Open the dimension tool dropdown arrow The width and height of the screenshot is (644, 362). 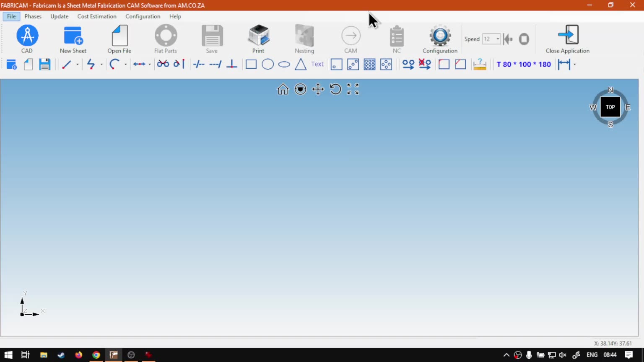(575, 65)
